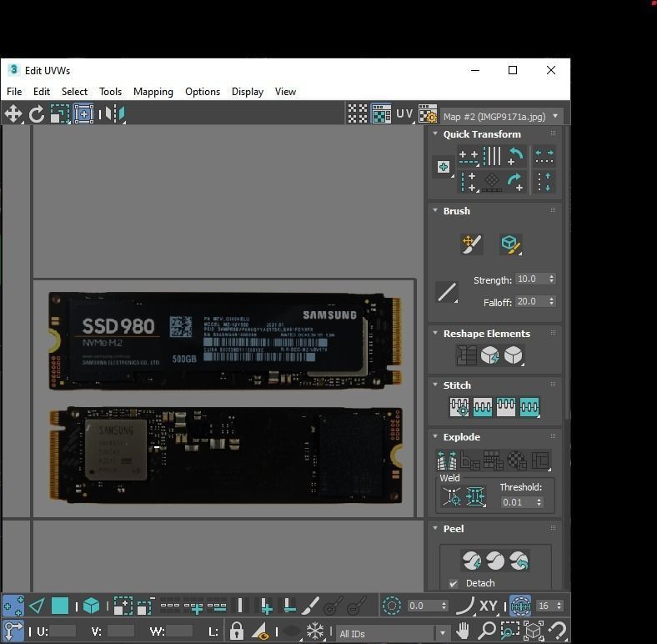
Task: Select the Zoom magnifier tool
Action: coord(486,630)
